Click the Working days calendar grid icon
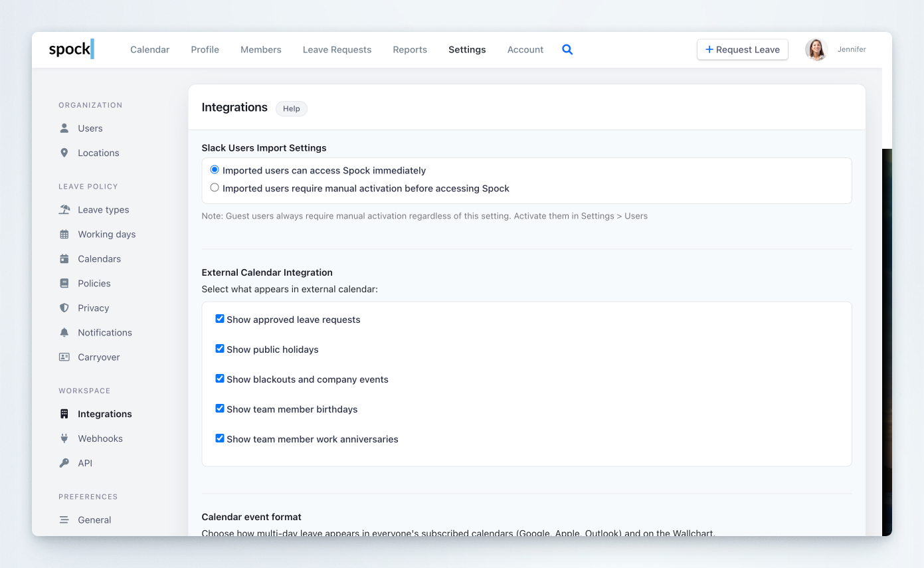Screen dimensions: 924x568 pyautogui.click(x=64, y=235)
